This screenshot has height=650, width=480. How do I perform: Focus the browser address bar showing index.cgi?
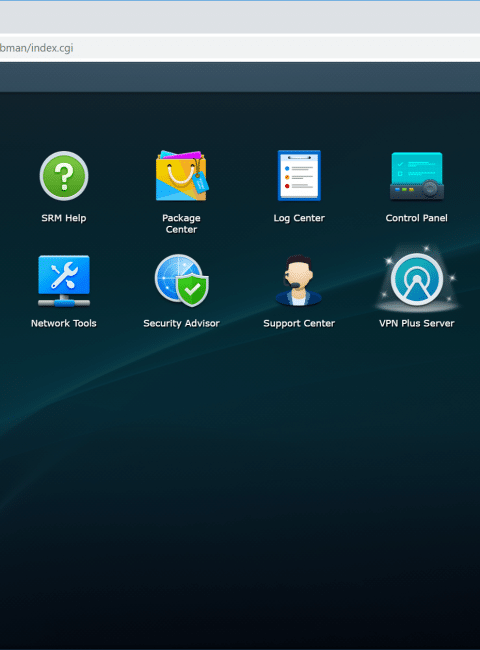[240, 48]
